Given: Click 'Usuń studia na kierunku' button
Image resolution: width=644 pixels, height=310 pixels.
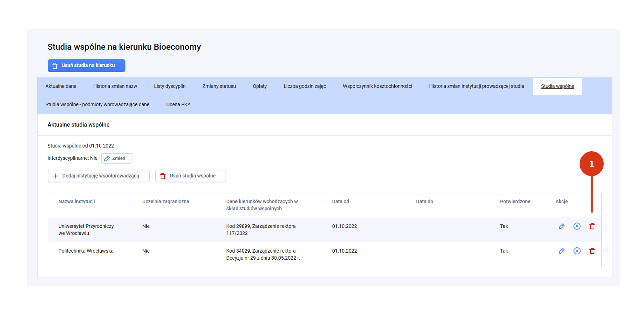Looking at the screenshot, I should 87,66.
